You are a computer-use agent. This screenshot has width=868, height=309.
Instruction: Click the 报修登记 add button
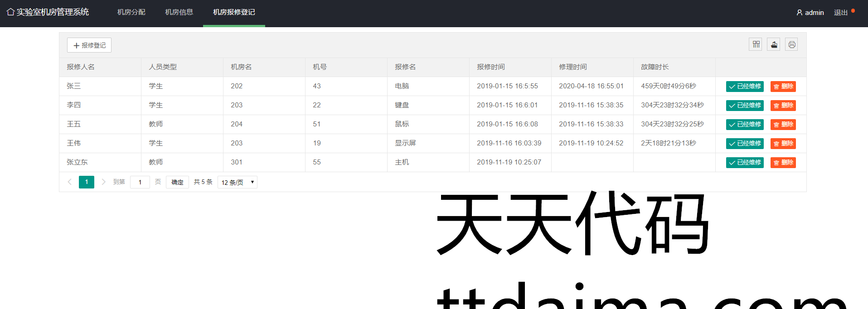pos(89,45)
